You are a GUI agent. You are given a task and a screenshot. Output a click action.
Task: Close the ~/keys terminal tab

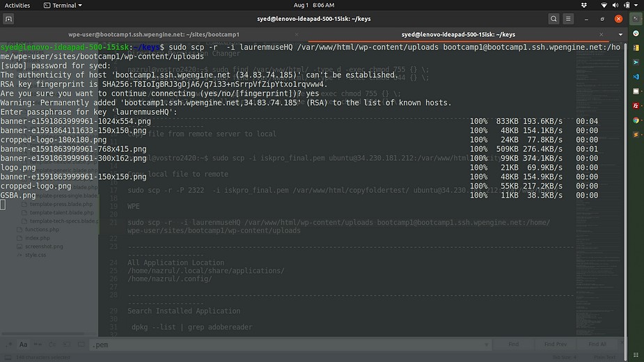602,34
